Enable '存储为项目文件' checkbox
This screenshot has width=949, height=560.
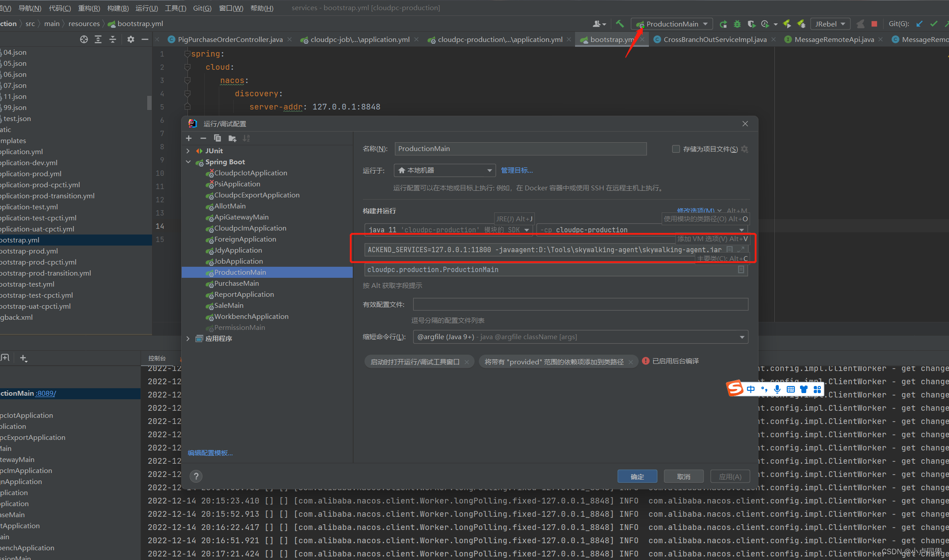click(x=676, y=149)
